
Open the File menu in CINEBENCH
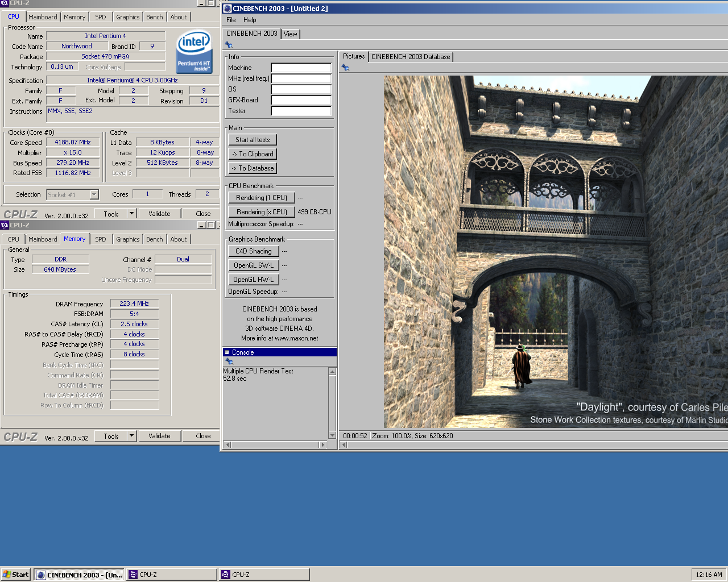point(231,20)
